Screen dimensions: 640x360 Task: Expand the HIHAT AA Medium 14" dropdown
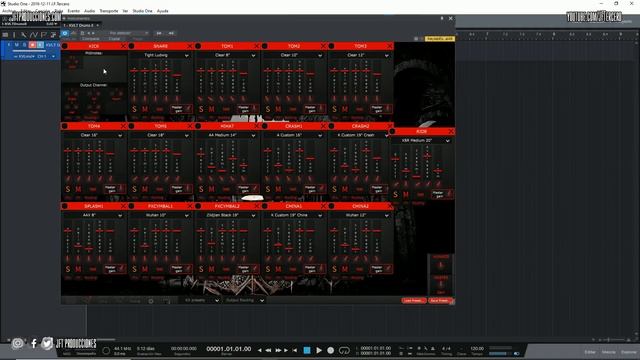tap(227, 135)
